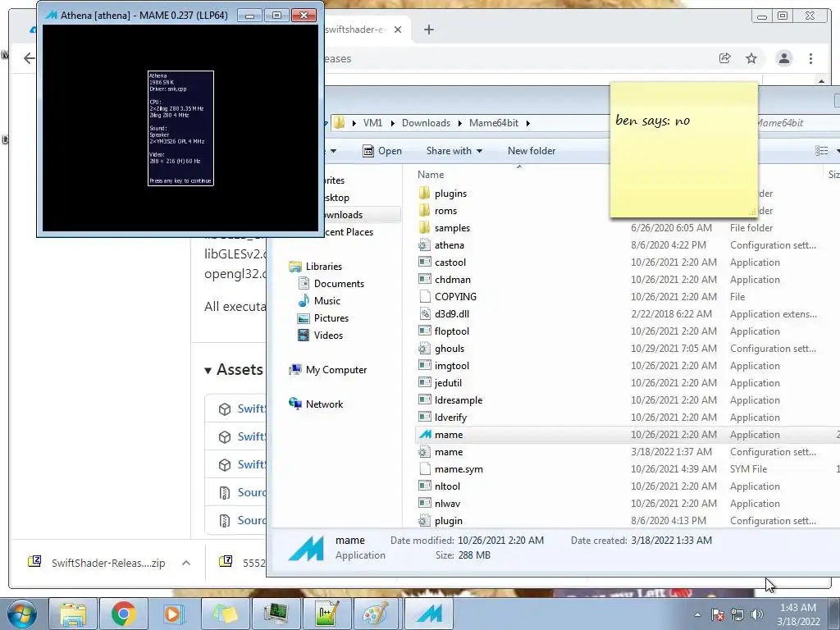Select the mame.sym file
The height and width of the screenshot is (630, 840).
point(458,468)
